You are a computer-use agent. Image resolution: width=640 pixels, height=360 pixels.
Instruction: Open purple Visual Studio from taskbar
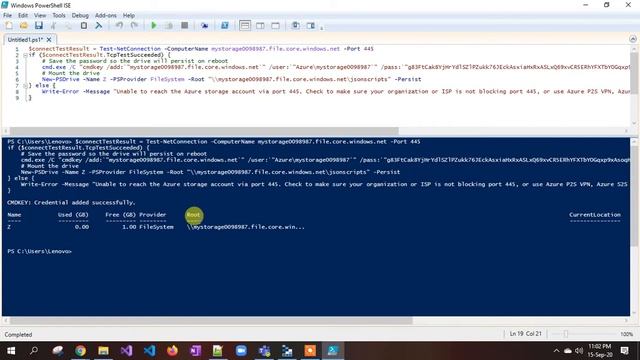point(126,351)
